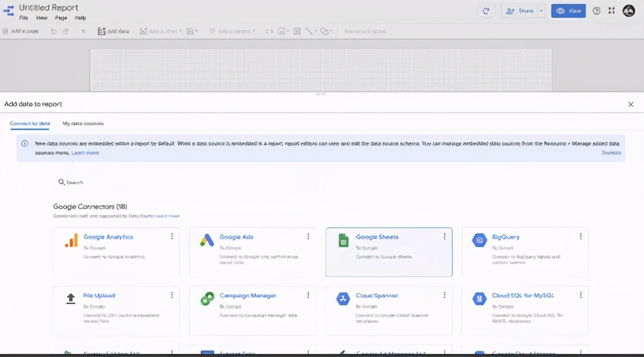Click the search magnifier icon
The height and width of the screenshot is (357, 644).
[x=61, y=182]
